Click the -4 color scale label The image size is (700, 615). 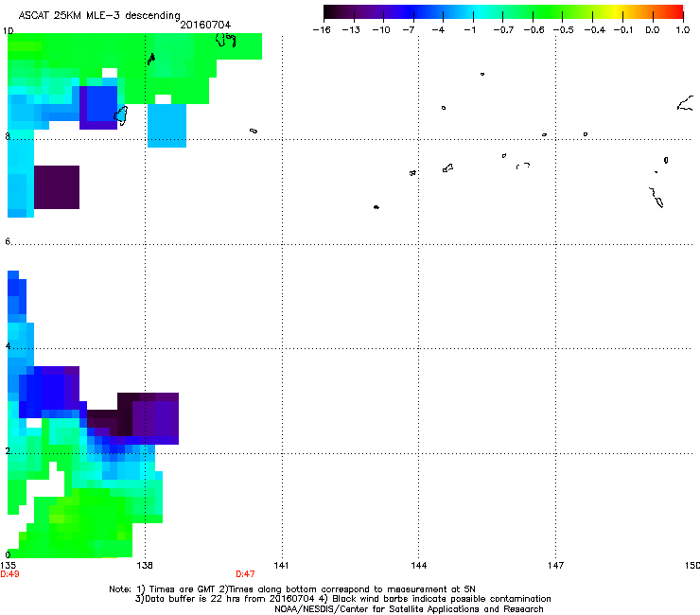[x=438, y=30]
